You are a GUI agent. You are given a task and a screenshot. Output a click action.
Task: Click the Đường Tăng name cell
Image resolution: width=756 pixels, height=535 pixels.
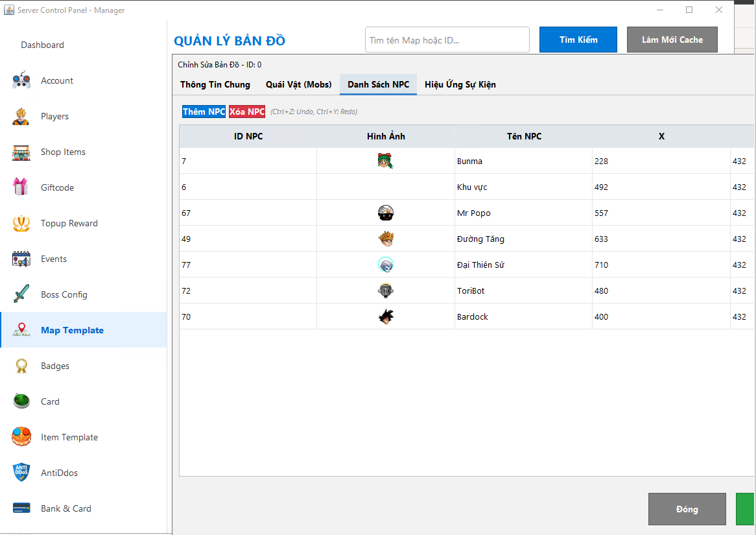tap(524, 239)
